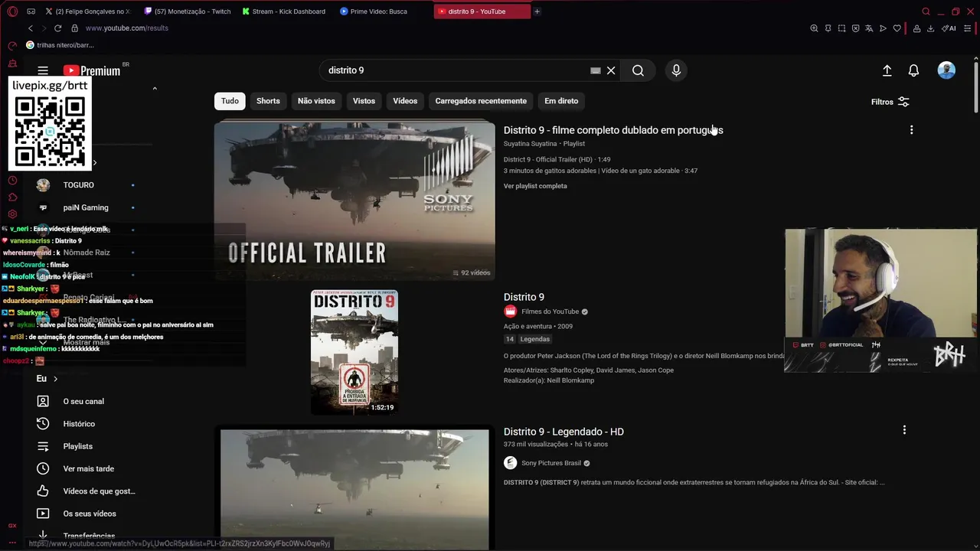This screenshot has width=980, height=551.
Task: Open YouTube notifications bell
Action: click(x=913, y=70)
